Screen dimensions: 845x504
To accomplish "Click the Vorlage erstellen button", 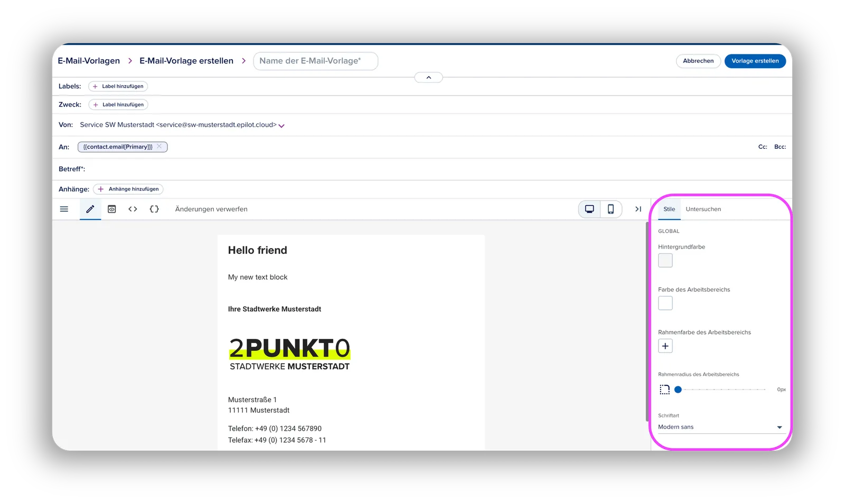I will pyautogui.click(x=755, y=61).
